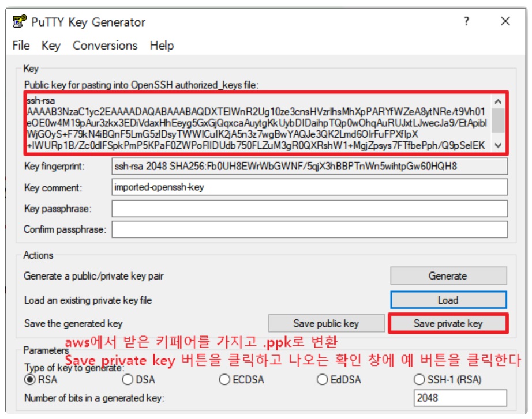Select the RSA key type
The width and height of the screenshot is (532, 419).
41,379
